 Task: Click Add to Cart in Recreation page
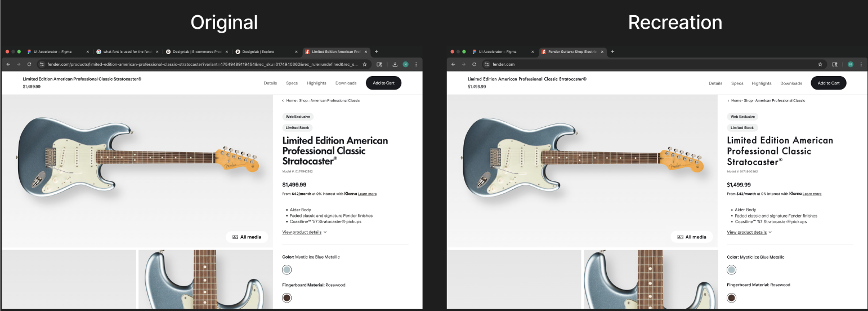[x=829, y=83]
